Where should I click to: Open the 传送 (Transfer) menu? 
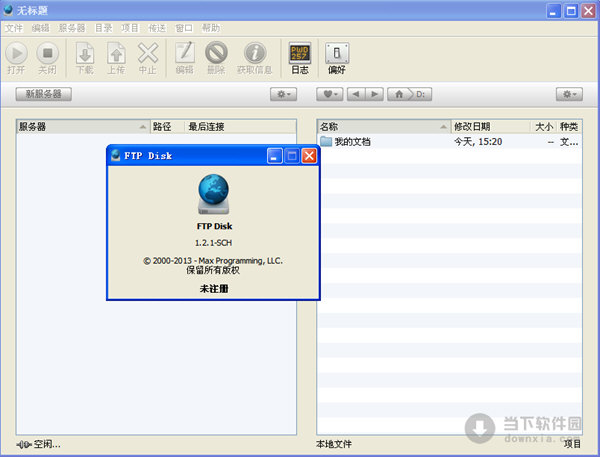[157, 28]
